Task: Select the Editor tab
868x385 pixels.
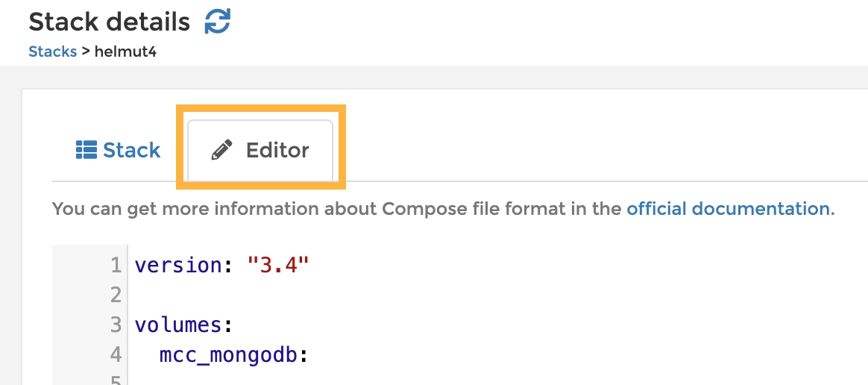Action: pyautogui.click(x=260, y=150)
